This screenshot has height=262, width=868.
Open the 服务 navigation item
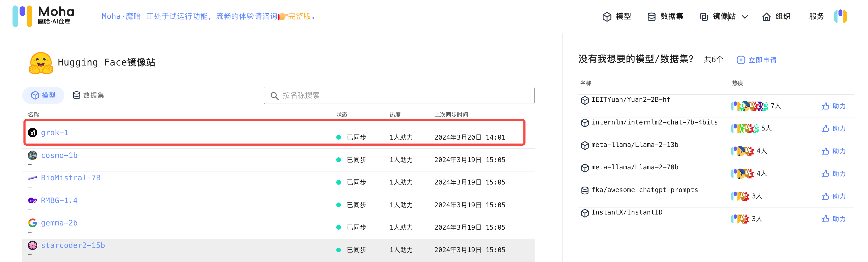click(x=816, y=16)
